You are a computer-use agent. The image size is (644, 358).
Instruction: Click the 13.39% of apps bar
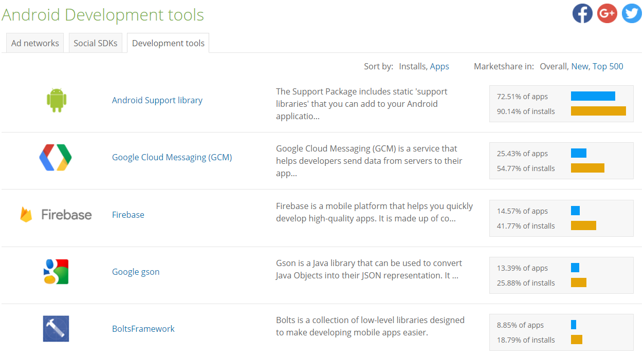pyautogui.click(x=575, y=268)
